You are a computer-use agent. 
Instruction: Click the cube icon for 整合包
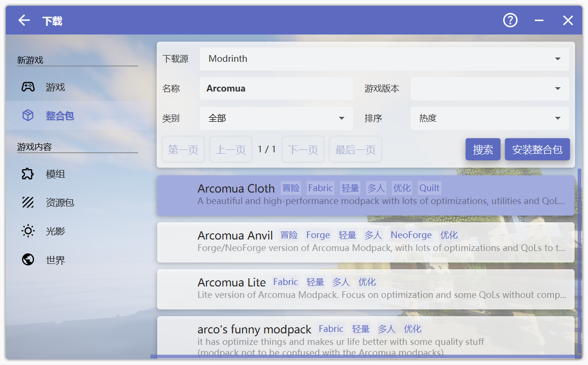click(28, 115)
